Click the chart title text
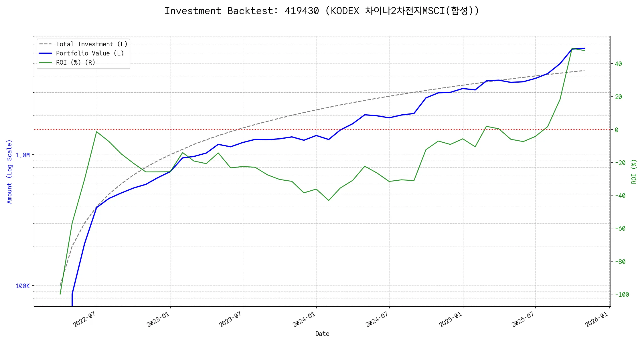 pyautogui.click(x=322, y=11)
